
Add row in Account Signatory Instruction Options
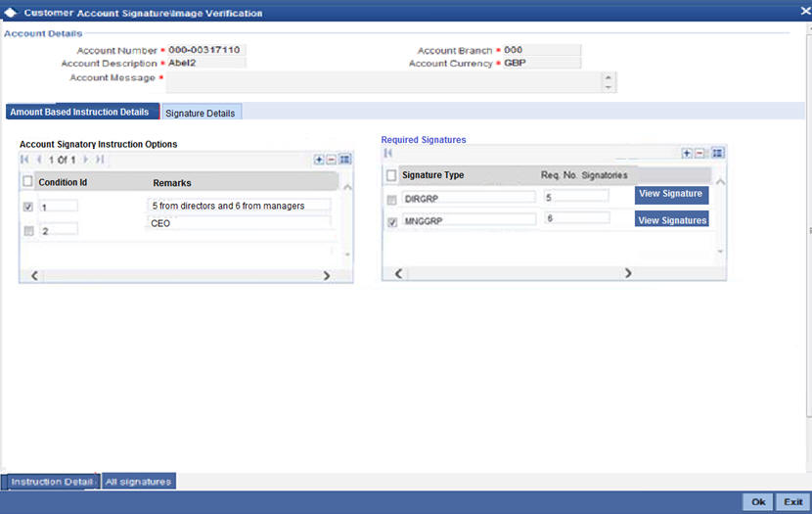[319, 160]
